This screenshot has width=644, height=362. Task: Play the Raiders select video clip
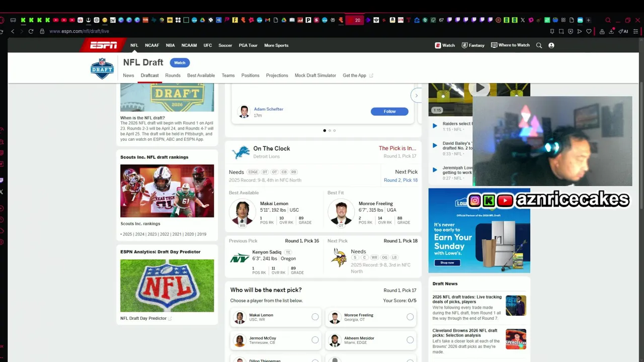point(435,126)
